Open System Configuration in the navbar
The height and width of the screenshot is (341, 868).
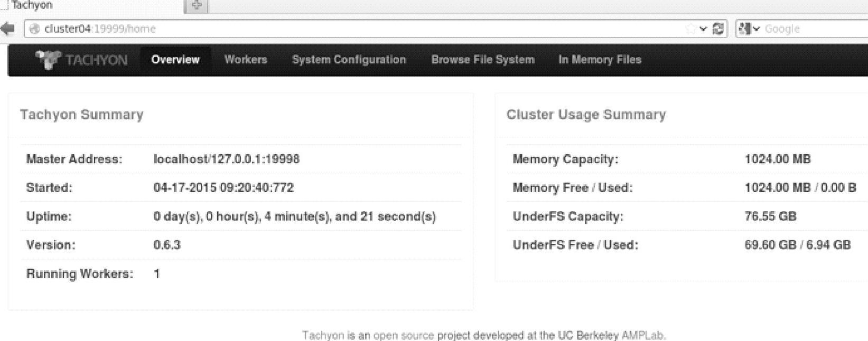[349, 60]
